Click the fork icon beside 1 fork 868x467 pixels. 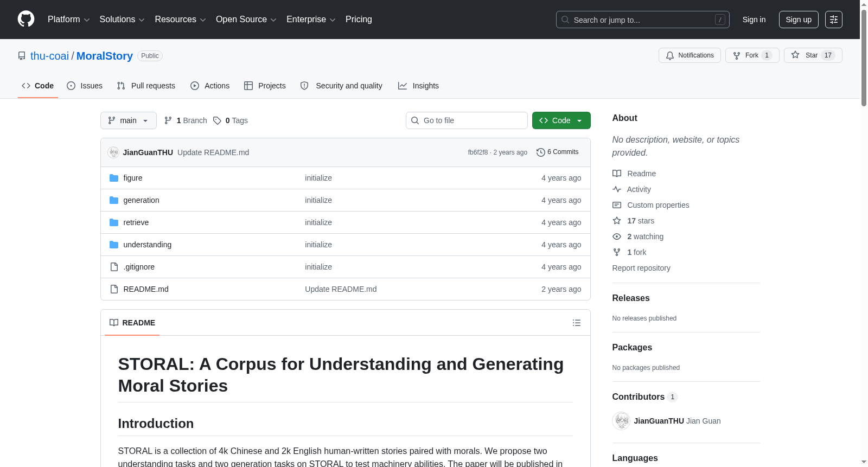point(617,252)
